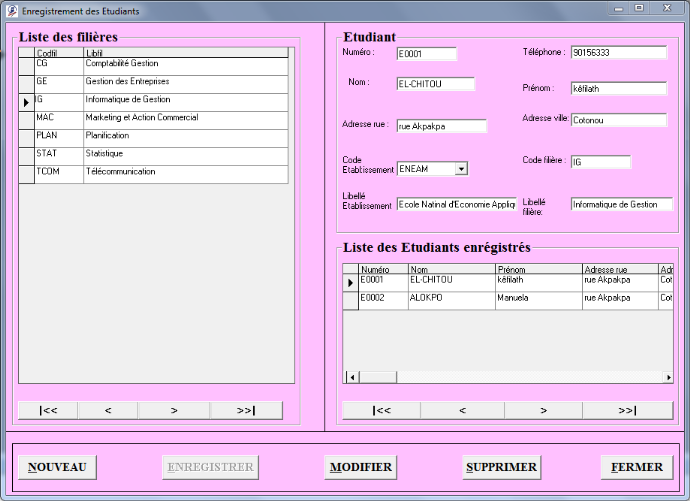Click the CG code cell
The height and width of the screenshot is (501, 690).
(x=59, y=66)
